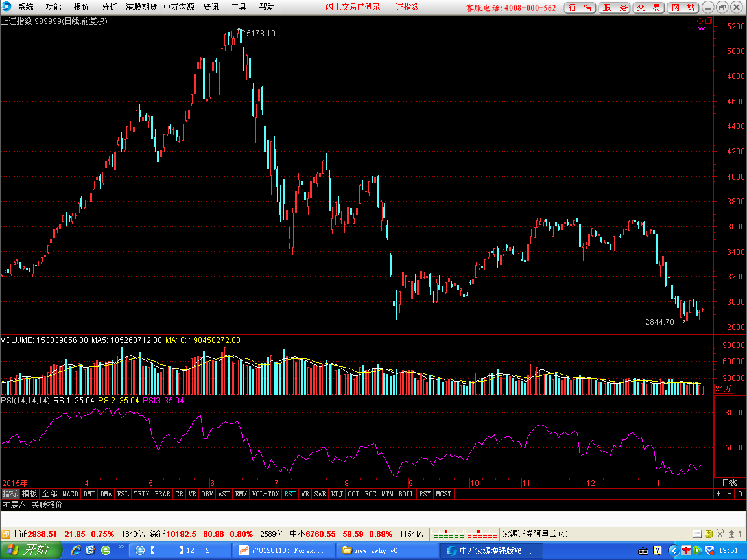Switch indicator to DMI
The height and width of the screenshot is (560, 747).
tap(89, 494)
